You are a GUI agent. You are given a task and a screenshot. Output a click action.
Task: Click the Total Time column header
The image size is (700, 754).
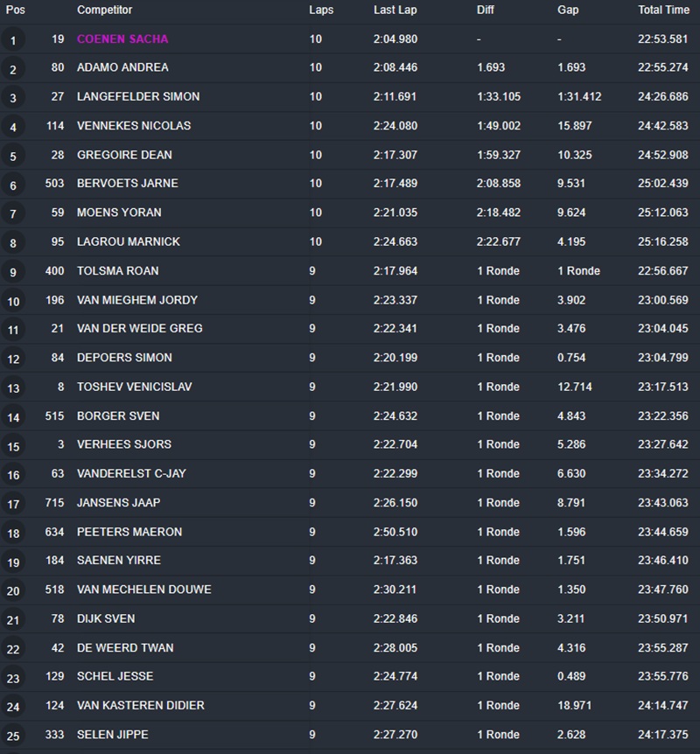coord(663,10)
